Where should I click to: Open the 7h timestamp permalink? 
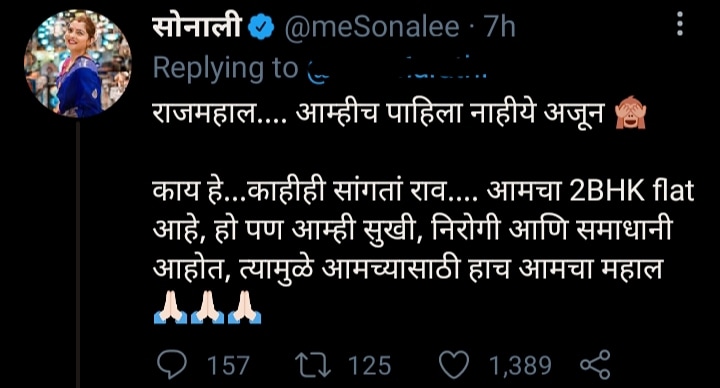click(x=500, y=28)
